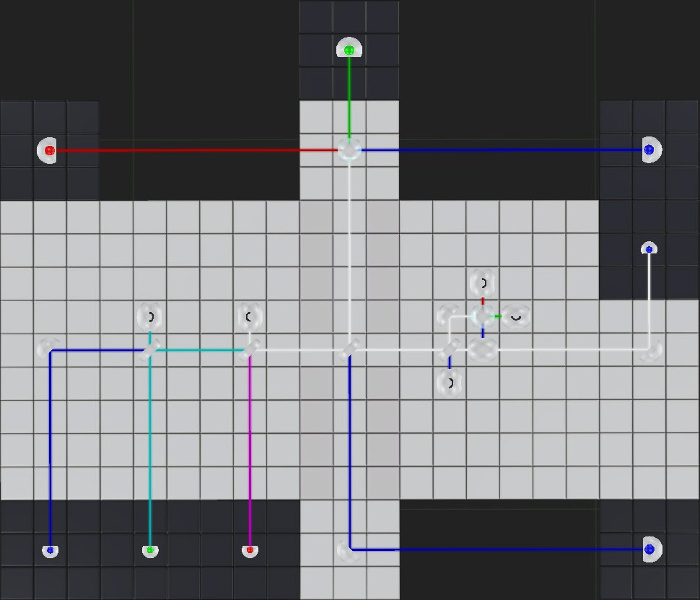Click the filter piece below the short blue beam
700x600 pixels.
450,383
